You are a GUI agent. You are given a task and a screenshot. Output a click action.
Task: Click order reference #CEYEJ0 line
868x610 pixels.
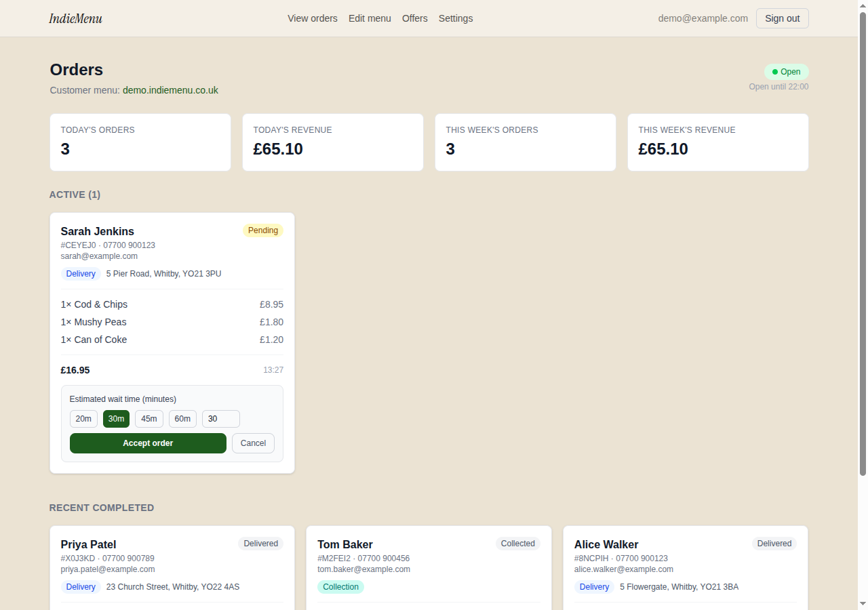point(108,245)
